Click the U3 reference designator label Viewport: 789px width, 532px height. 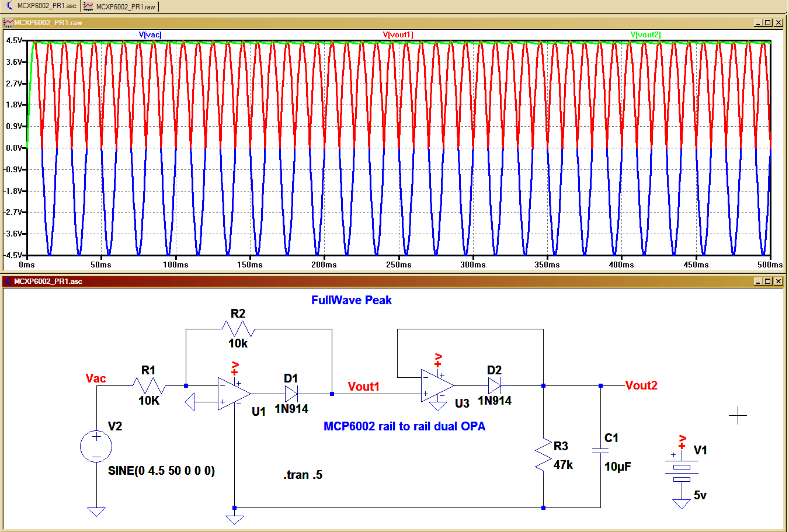462,404
